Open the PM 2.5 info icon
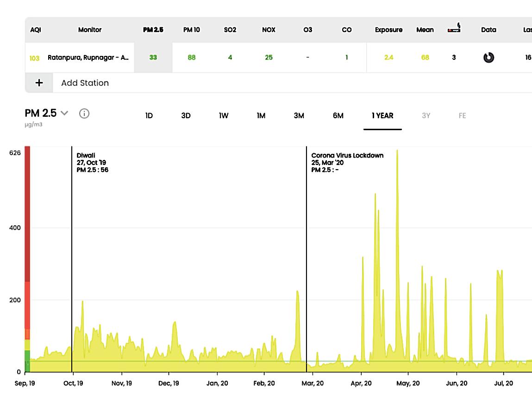Image resolution: width=532 pixels, height=398 pixels. coord(84,114)
